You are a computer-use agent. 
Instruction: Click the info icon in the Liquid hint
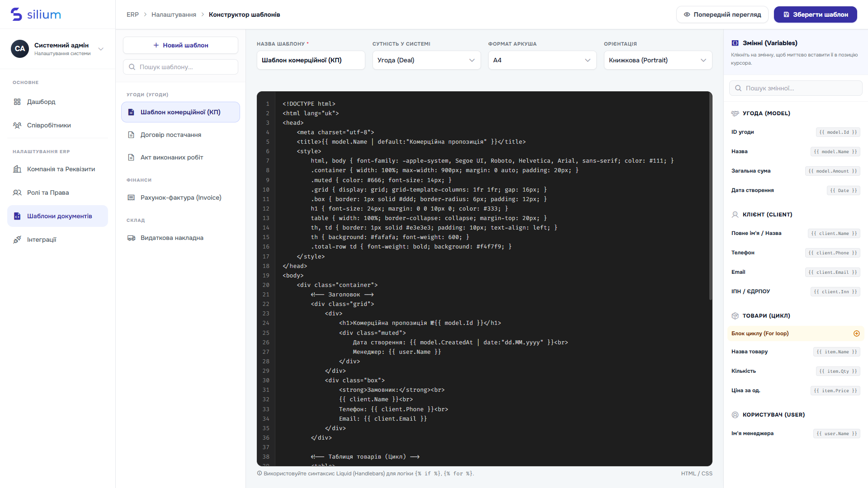[x=259, y=474]
